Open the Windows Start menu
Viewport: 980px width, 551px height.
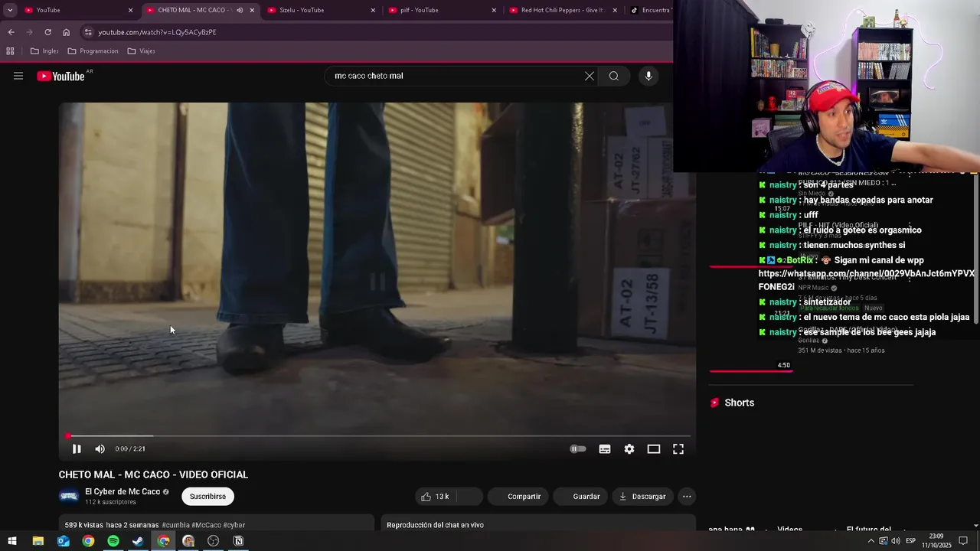pos(12,541)
